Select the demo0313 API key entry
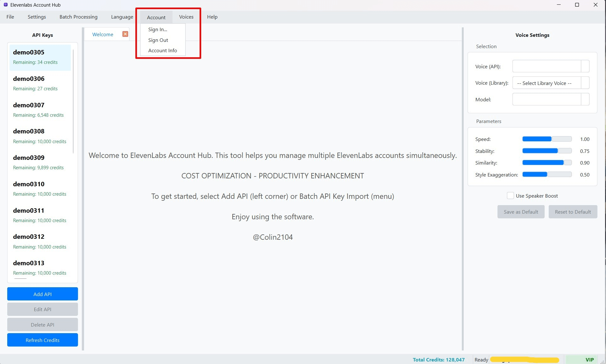 [x=40, y=268]
